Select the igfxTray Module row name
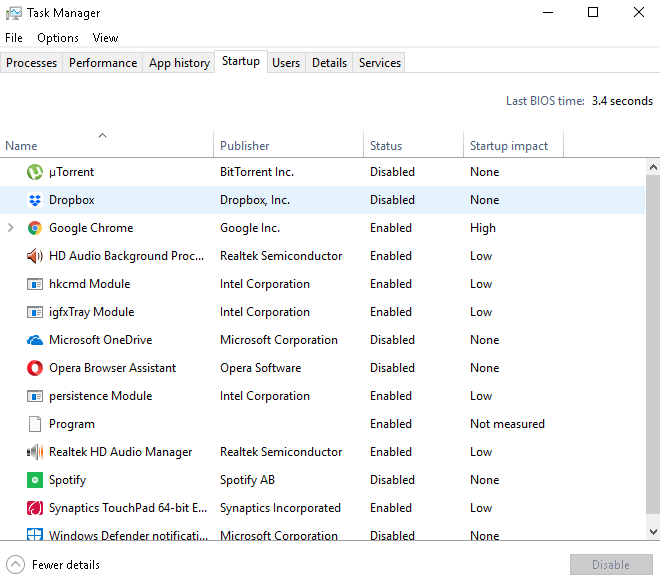660x585 pixels. (x=91, y=312)
